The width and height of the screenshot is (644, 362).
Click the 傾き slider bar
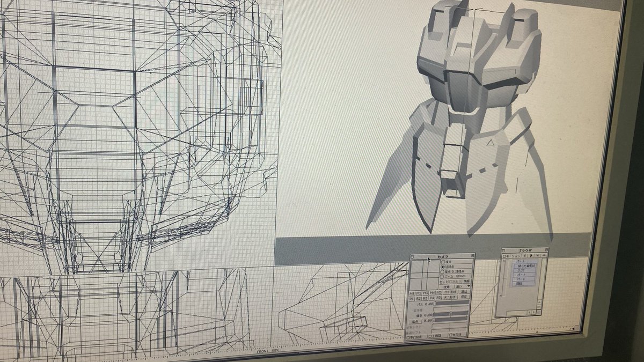450,314
